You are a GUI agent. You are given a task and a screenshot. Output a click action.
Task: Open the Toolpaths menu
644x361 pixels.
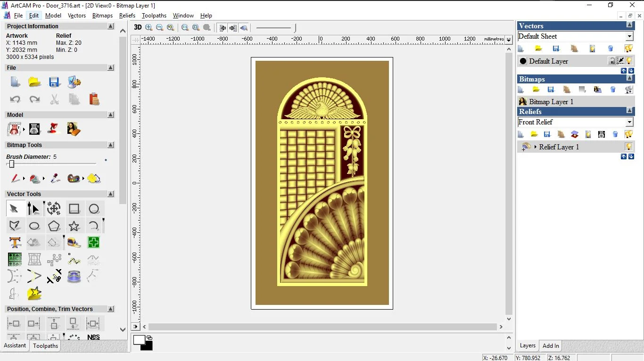[x=154, y=16]
